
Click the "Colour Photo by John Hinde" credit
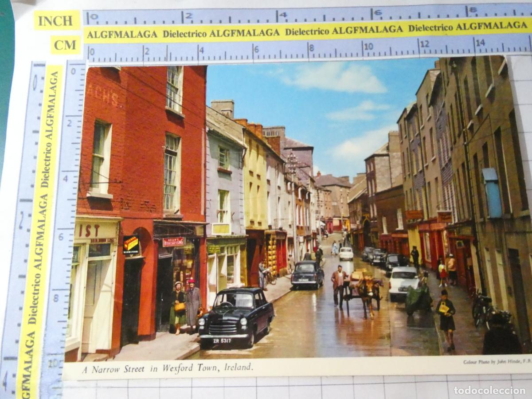tap(497, 362)
